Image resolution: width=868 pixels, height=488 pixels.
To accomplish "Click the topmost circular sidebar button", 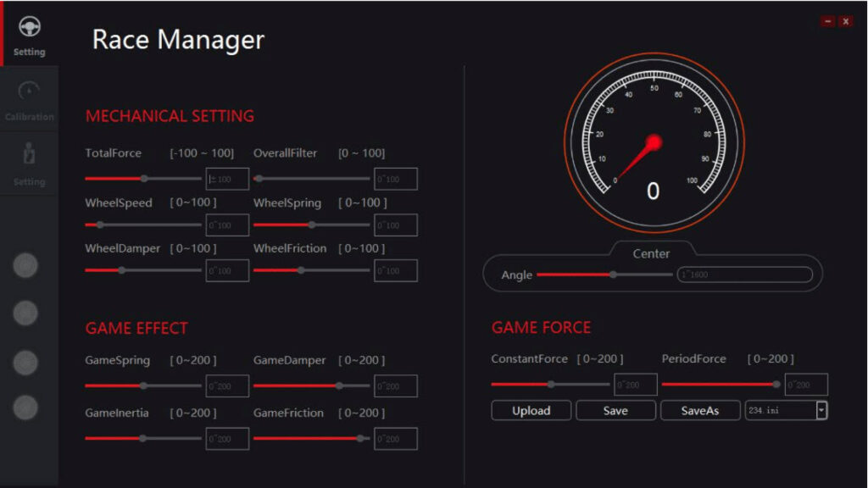I will tap(26, 265).
